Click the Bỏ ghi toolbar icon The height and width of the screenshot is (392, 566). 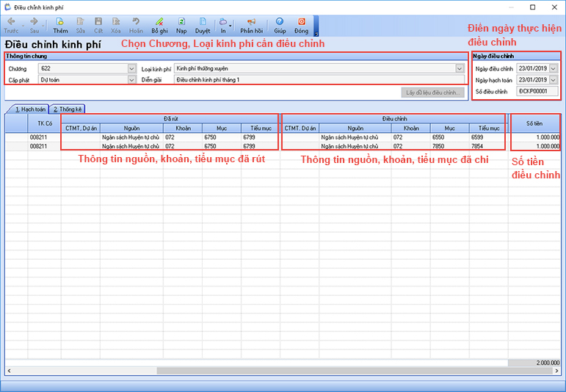click(x=159, y=26)
